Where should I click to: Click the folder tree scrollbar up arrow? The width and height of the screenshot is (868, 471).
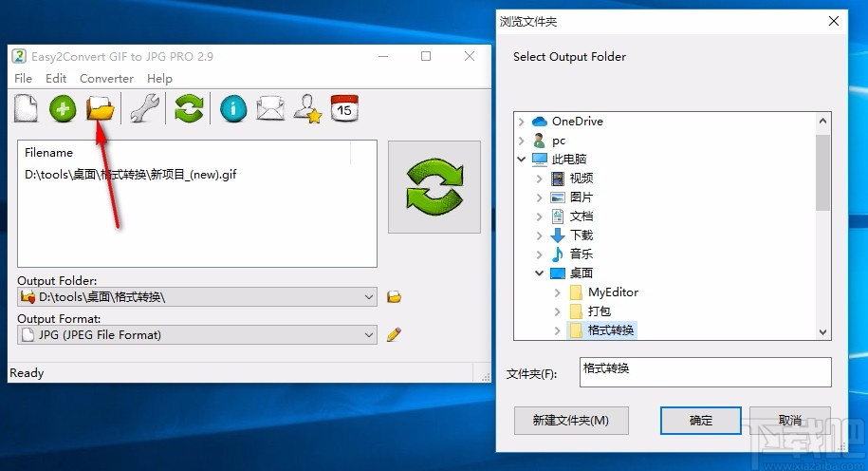pos(822,121)
